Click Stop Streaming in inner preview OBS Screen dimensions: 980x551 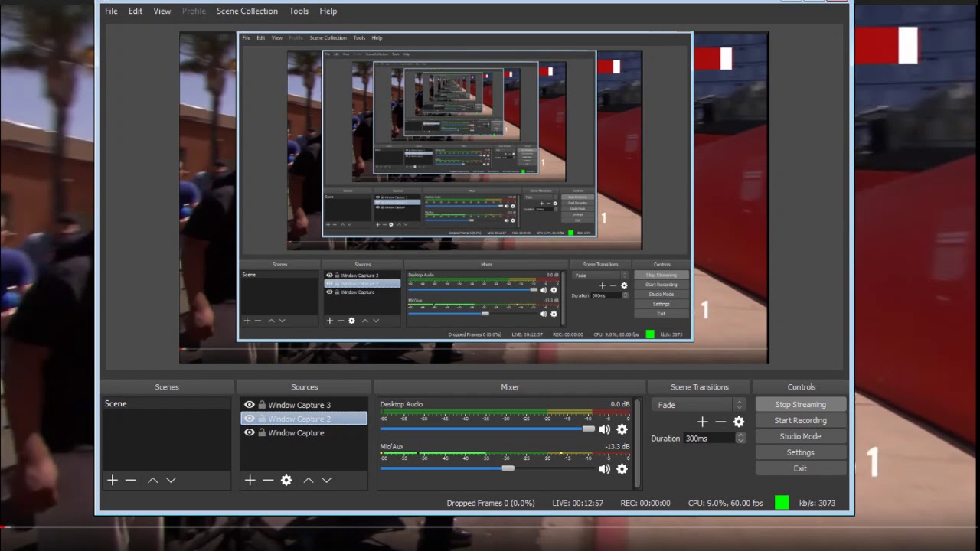pyautogui.click(x=661, y=275)
